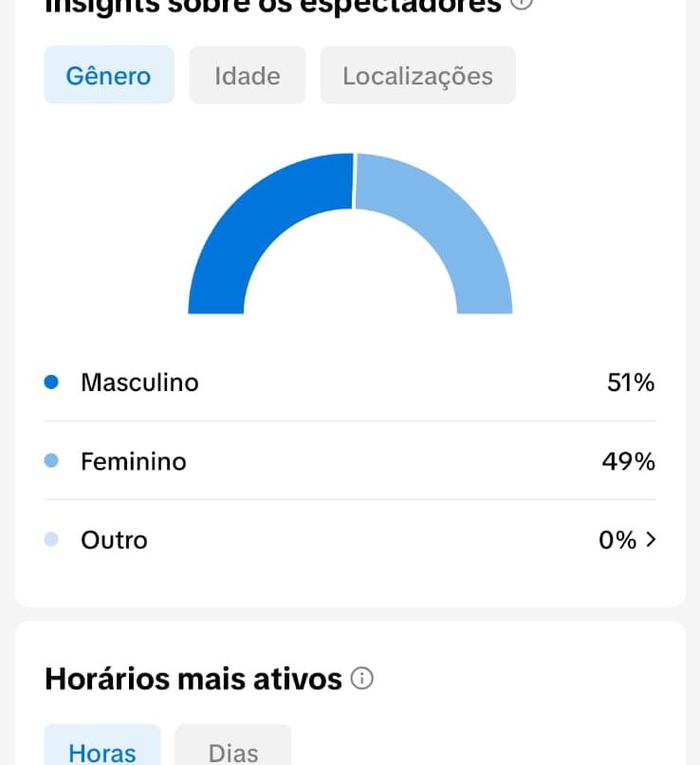This screenshot has height=765, width=700.
Task: Click the 0% Outro value
Action: click(x=617, y=540)
